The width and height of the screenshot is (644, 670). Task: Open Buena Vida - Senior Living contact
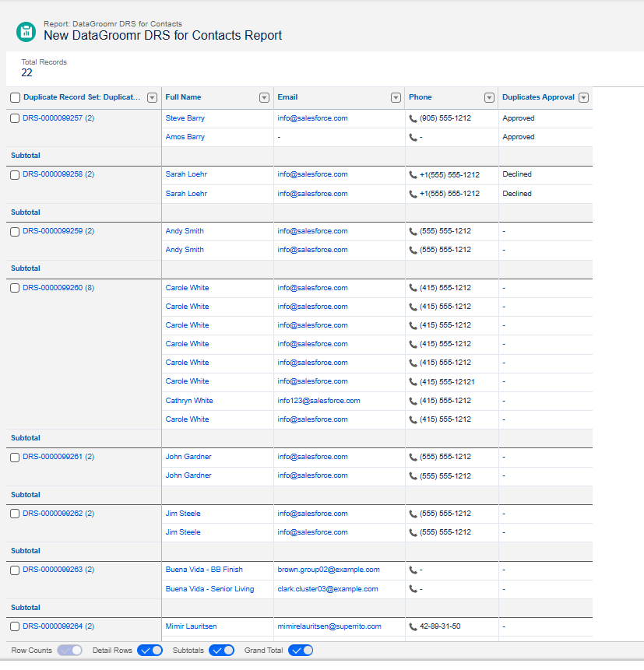click(x=209, y=589)
